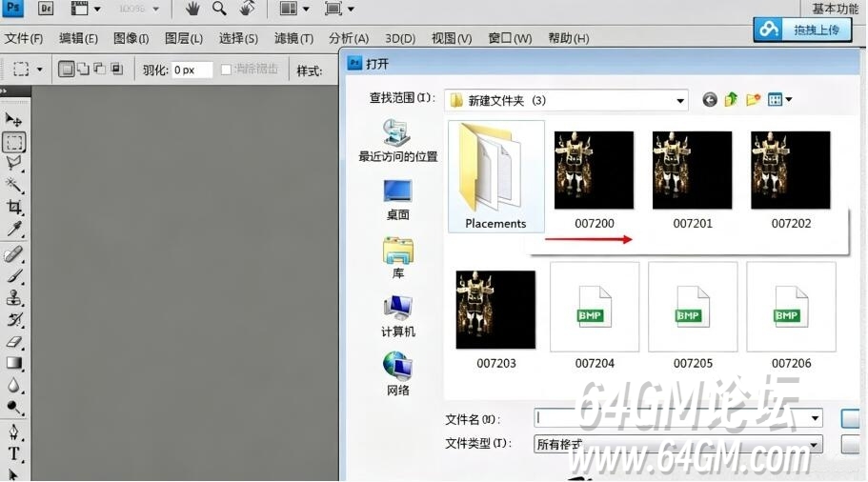868x482 pixels.
Task: Go to 网络 in places bar
Action: click(397, 374)
